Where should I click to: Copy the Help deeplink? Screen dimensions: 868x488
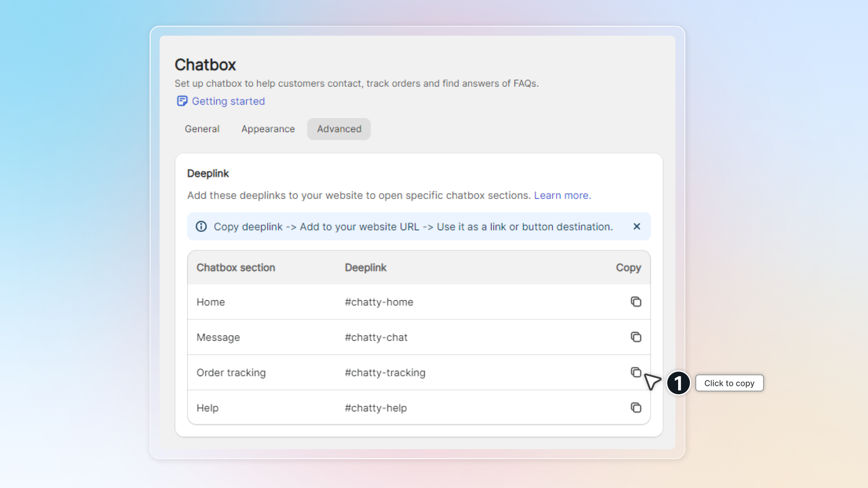(636, 408)
